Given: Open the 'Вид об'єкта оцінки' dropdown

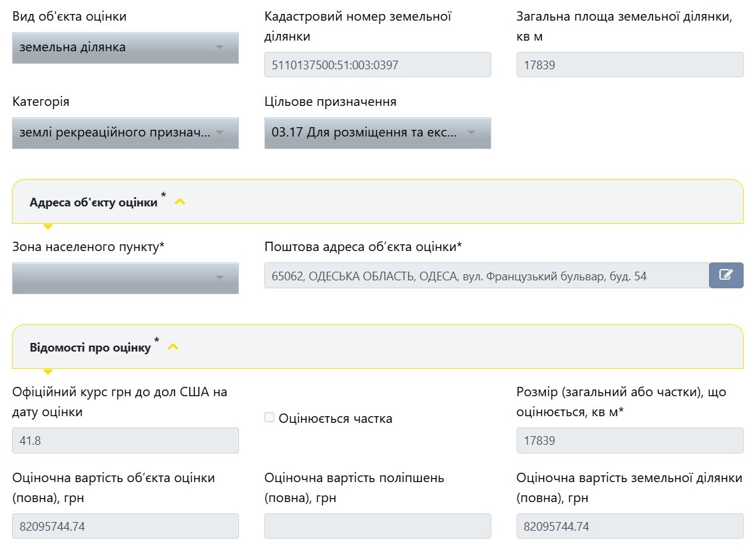Looking at the screenshot, I should pyautogui.click(x=125, y=48).
